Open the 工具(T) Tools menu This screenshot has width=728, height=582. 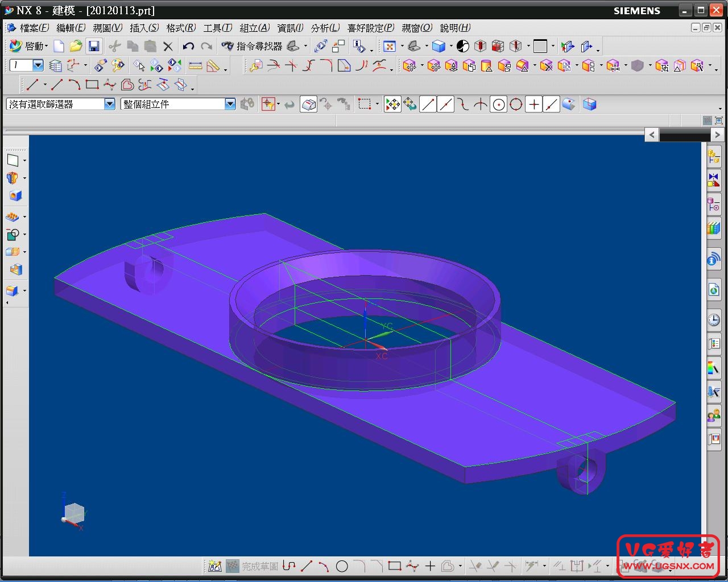pyautogui.click(x=217, y=28)
